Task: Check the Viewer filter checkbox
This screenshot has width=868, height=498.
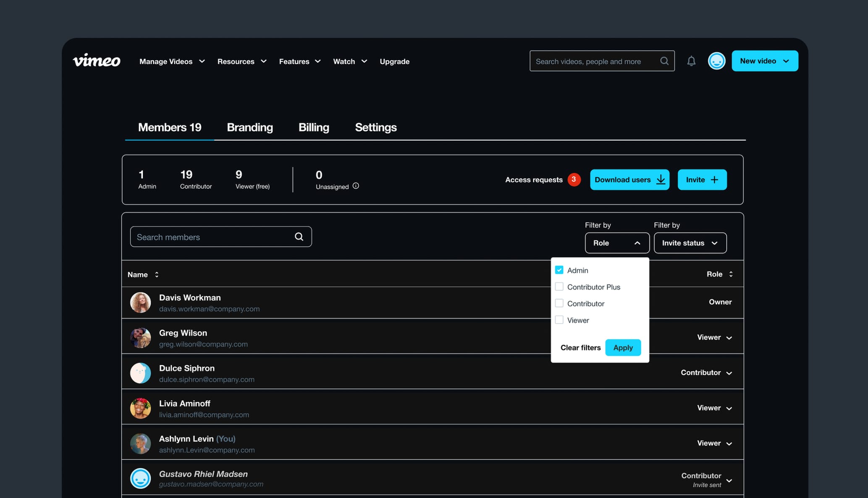Action: pos(559,320)
